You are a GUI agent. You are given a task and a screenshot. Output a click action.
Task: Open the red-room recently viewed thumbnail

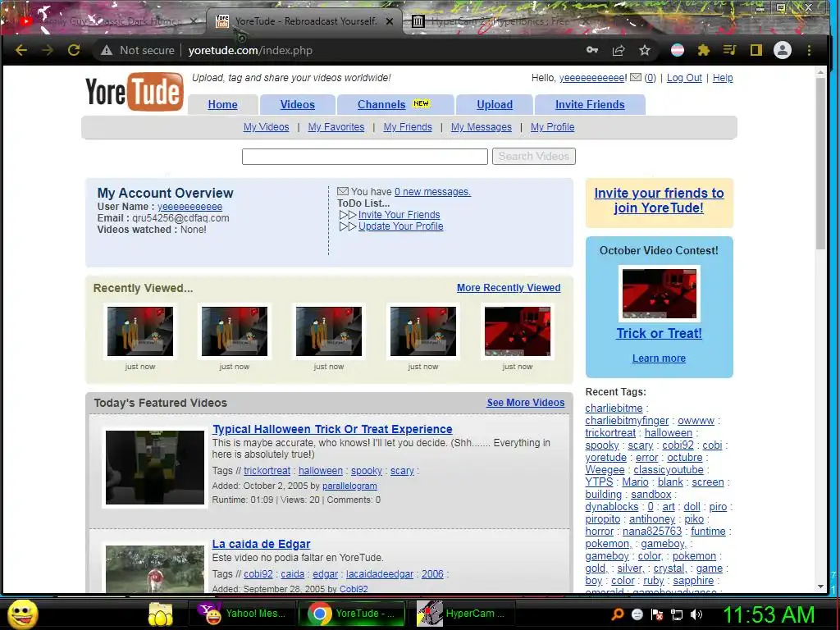517,331
